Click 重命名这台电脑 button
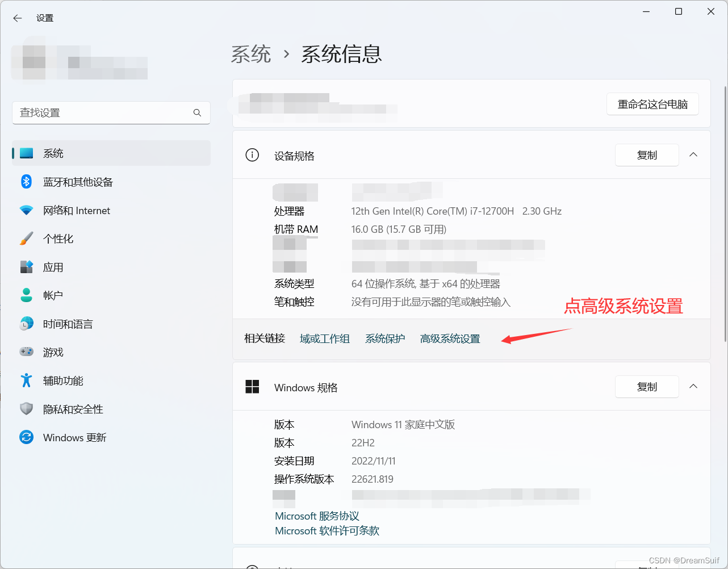The width and height of the screenshot is (728, 569). point(652,104)
